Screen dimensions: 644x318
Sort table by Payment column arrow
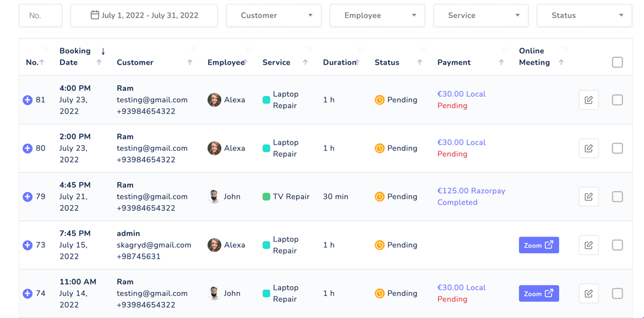[501, 63]
